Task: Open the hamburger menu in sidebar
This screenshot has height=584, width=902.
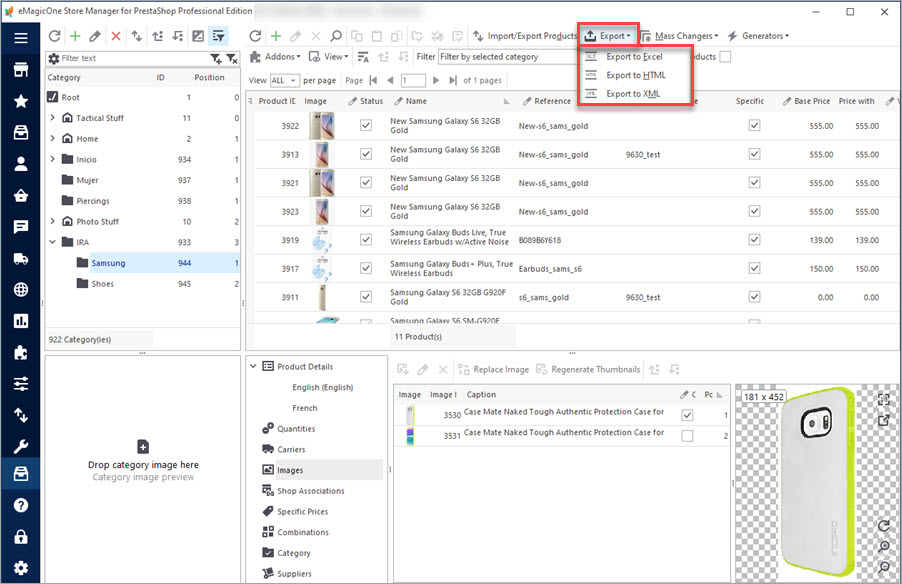Action: click(21, 38)
